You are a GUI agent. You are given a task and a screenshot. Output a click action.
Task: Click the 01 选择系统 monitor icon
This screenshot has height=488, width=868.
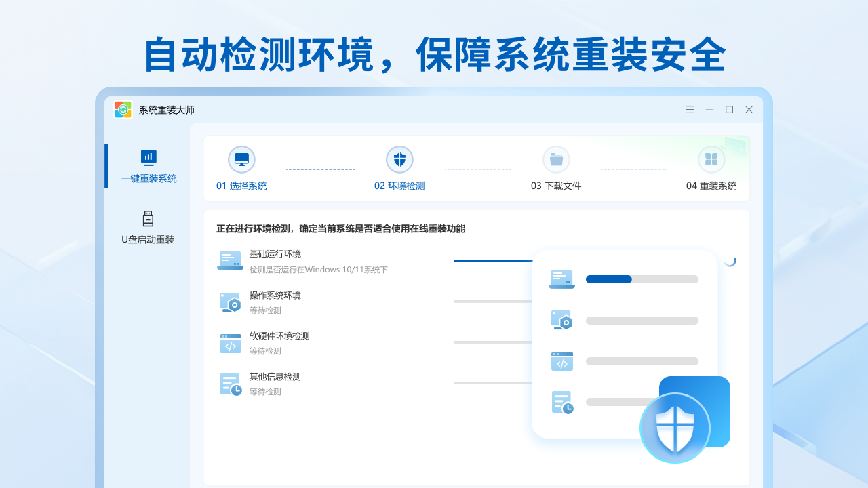[x=241, y=159]
